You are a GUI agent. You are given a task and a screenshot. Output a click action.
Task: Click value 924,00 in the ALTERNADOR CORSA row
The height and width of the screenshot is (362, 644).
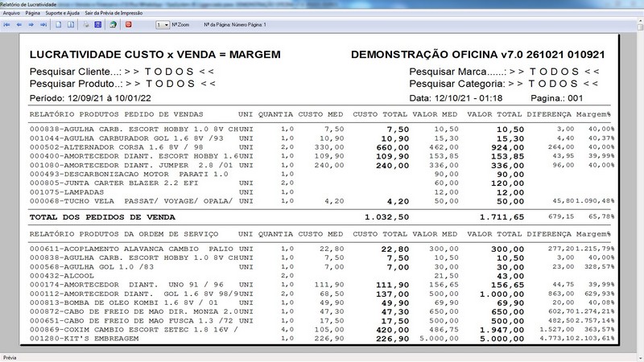[x=508, y=148]
